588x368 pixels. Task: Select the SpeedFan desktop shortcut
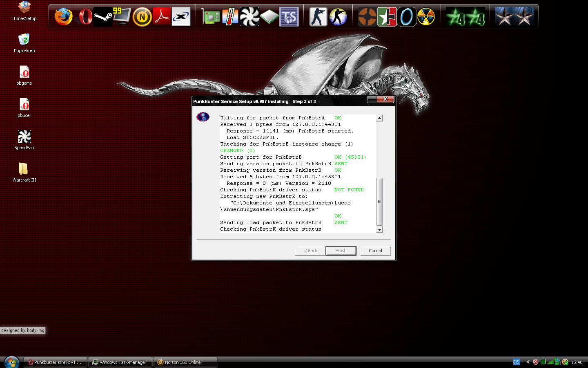click(x=24, y=140)
